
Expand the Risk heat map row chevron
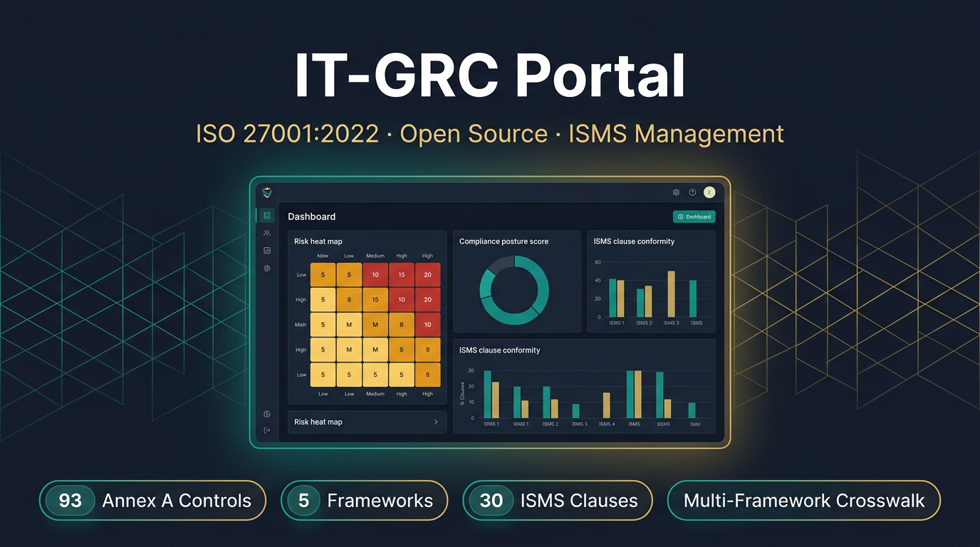[x=436, y=422]
